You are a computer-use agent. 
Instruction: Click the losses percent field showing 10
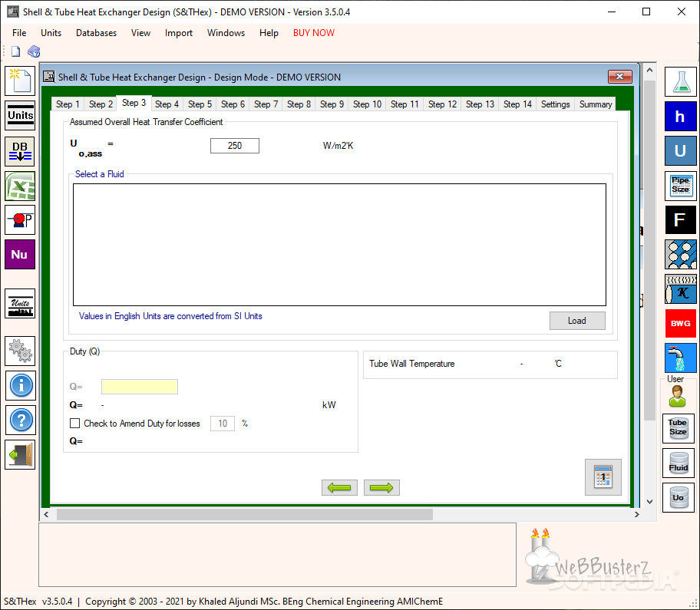coord(223,423)
